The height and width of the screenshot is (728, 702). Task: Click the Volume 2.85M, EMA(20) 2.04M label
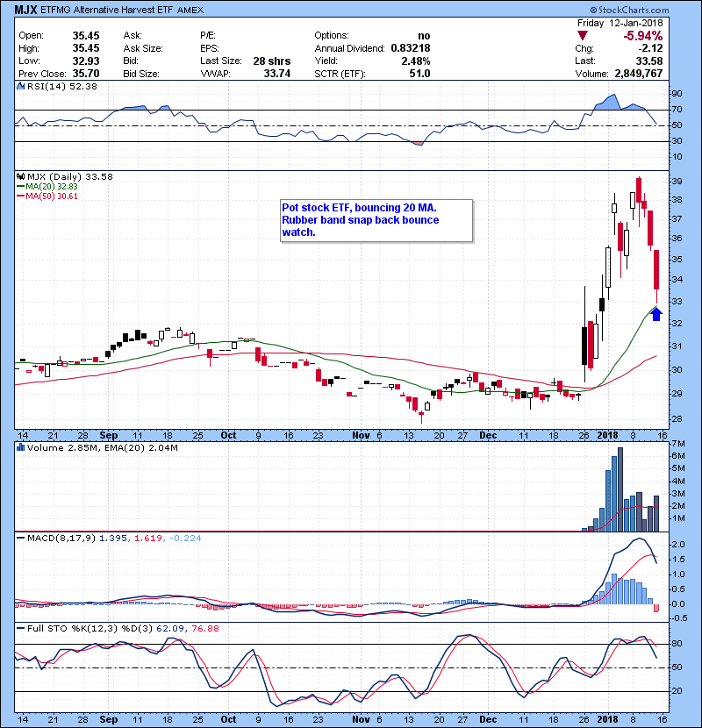102,448
